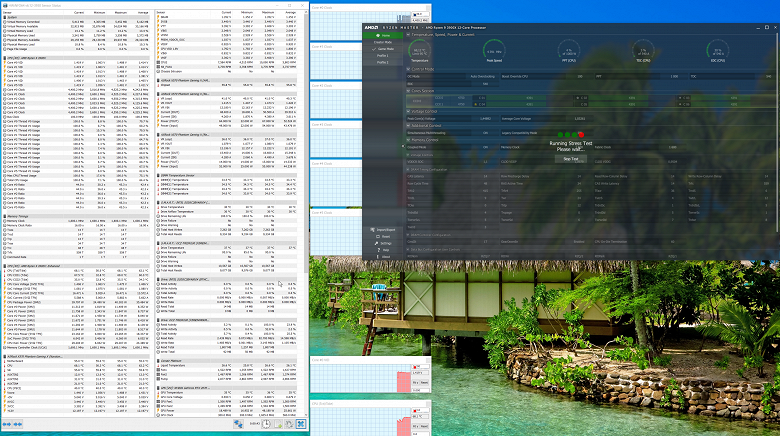
Task: Collapse the Ryzen Master sidebar arrow
Action: 403,147
